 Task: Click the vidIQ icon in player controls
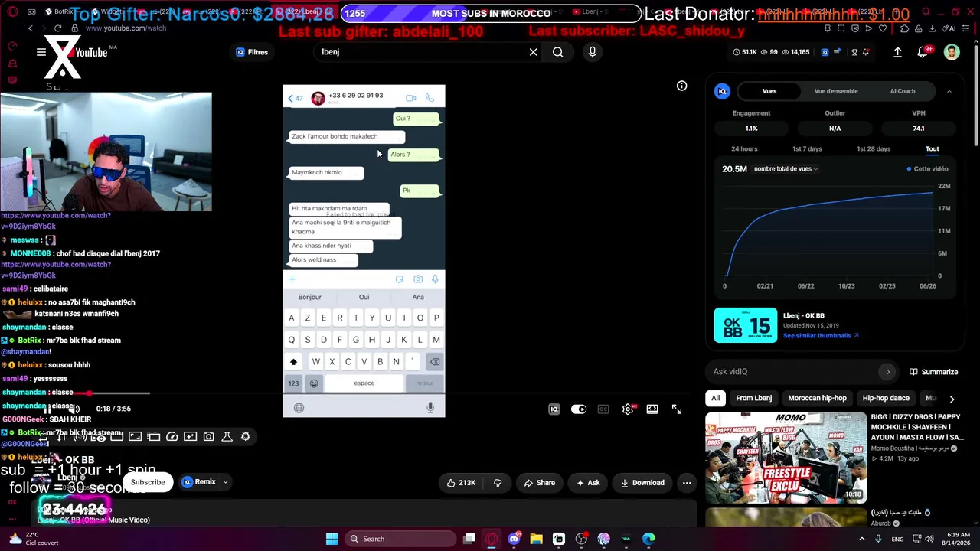tap(554, 409)
